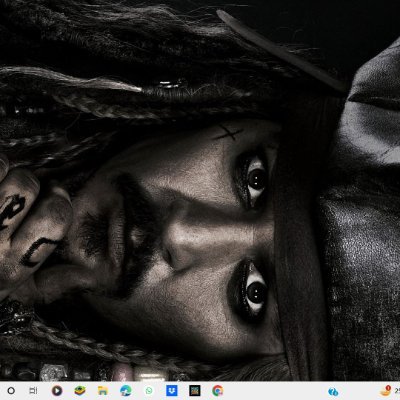Open BlueStacks from the taskbar
Image resolution: width=400 pixels, height=400 pixels.
click(80, 390)
